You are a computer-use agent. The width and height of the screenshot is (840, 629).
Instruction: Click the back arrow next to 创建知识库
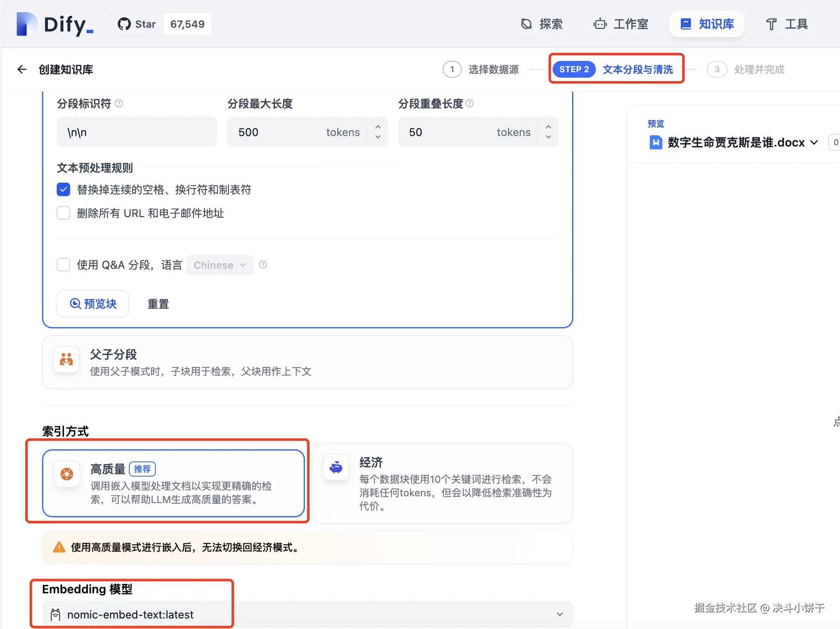click(x=22, y=69)
